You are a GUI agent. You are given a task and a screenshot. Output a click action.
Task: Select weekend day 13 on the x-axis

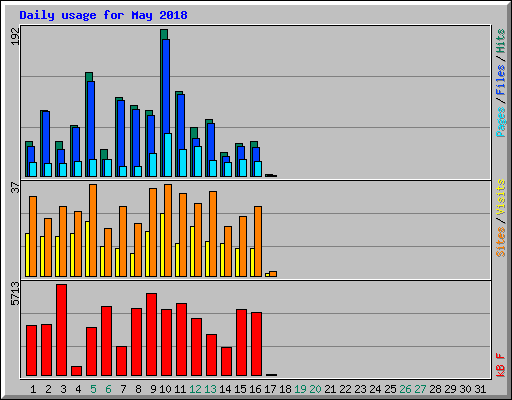pyautogui.click(x=210, y=389)
